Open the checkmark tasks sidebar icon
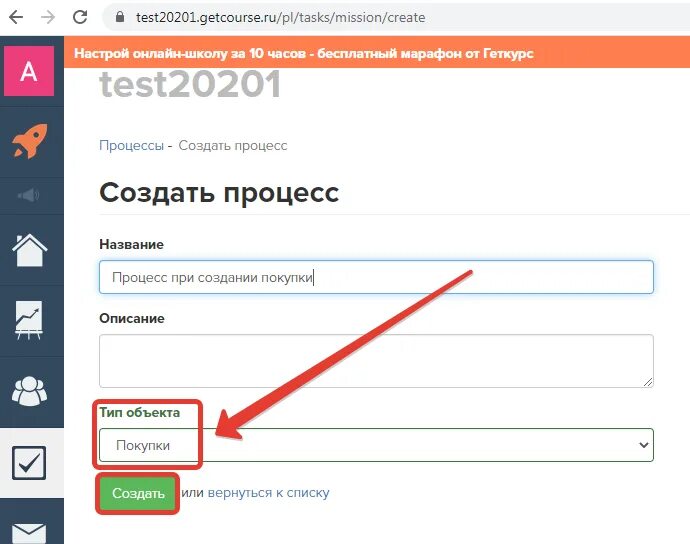Screen dimensions: 690x544 click(29, 463)
